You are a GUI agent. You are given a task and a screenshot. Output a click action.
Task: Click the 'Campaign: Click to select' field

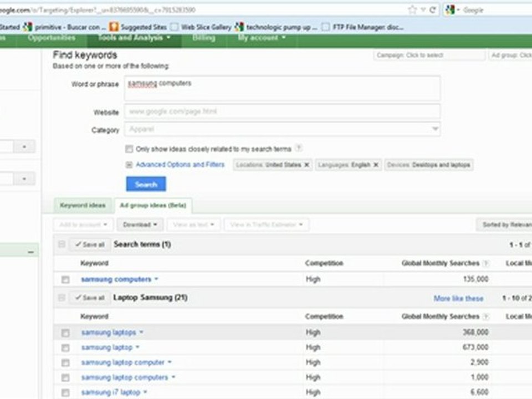tap(429, 55)
